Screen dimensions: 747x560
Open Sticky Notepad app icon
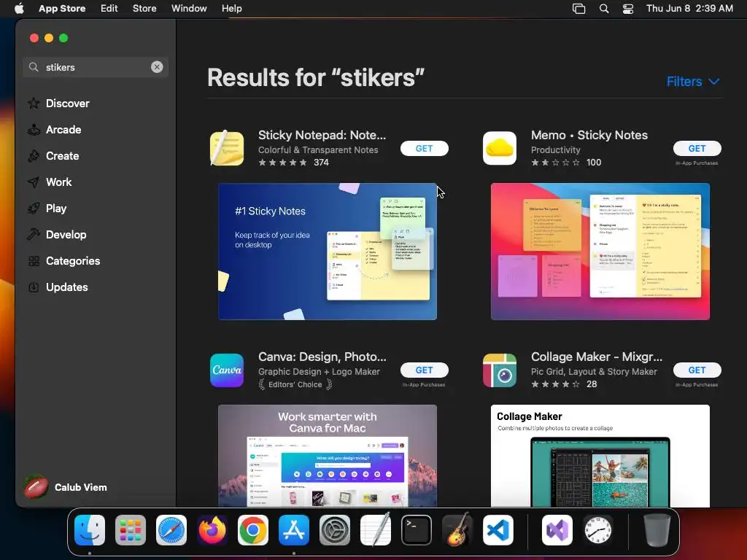click(227, 148)
